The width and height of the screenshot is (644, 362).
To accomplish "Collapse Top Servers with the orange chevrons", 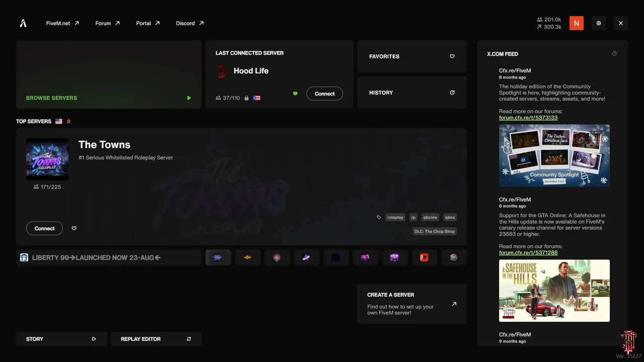I will click(x=69, y=121).
